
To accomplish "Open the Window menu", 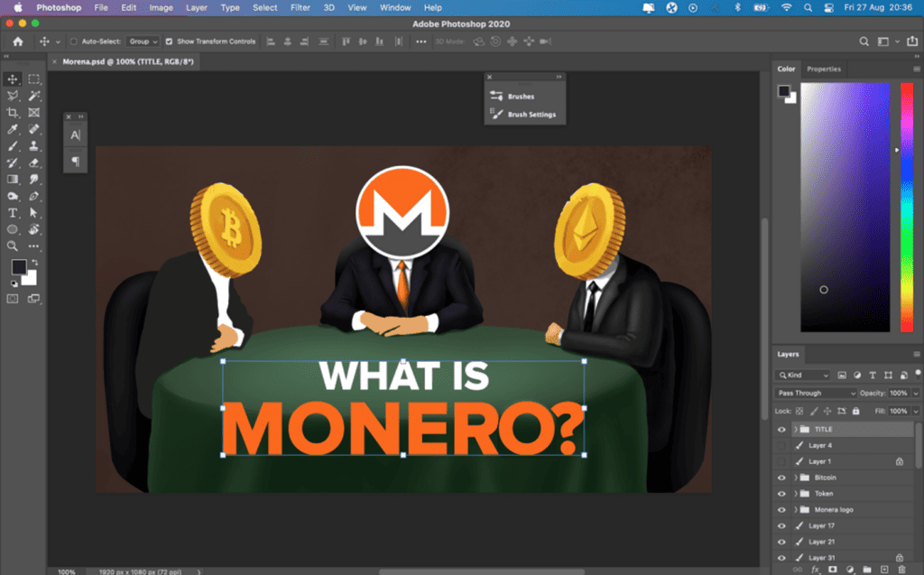I will [395, 7].
